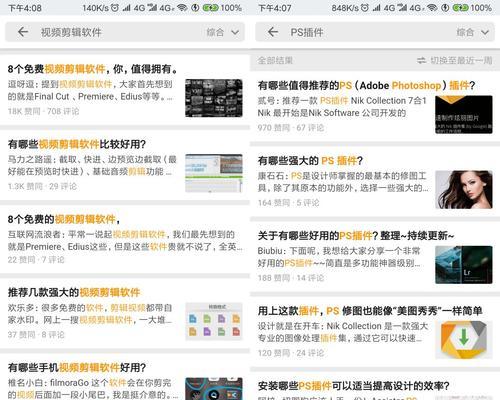Tap 切换至最近一周 switch link

point(461,60)
